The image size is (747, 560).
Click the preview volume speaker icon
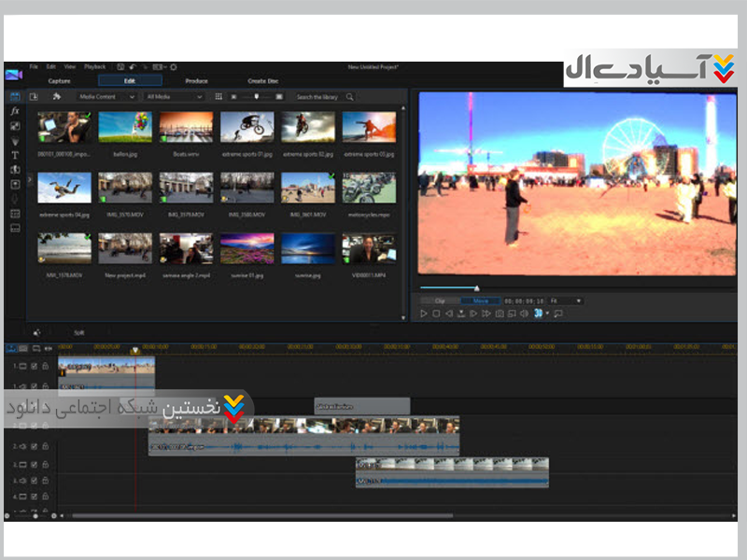pyautogui.click(x=524, y=314)
